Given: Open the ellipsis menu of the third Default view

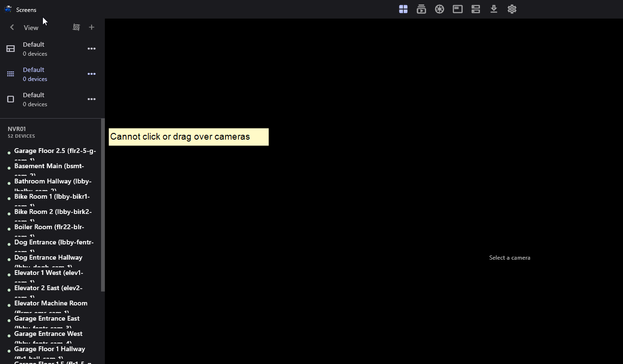Looking at the screenshot, I should click(92, 99).
